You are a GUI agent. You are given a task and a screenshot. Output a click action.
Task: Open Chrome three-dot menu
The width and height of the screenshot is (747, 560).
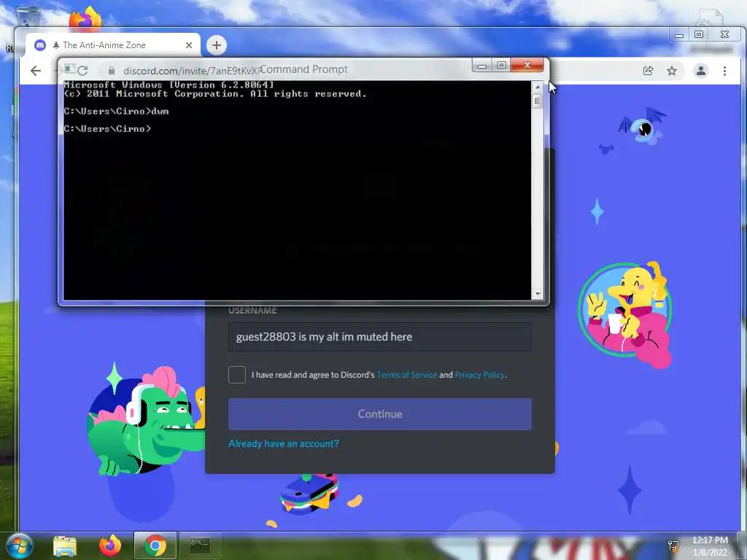724,71
